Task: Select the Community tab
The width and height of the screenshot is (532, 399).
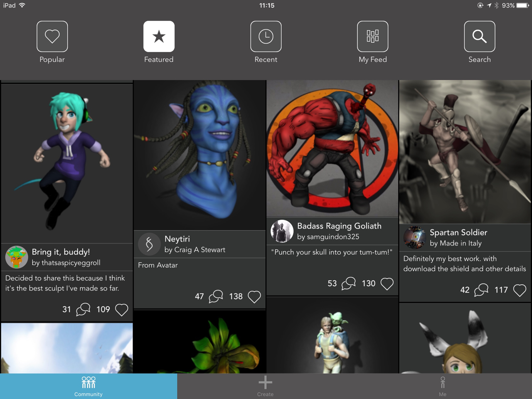Action: 89,386
